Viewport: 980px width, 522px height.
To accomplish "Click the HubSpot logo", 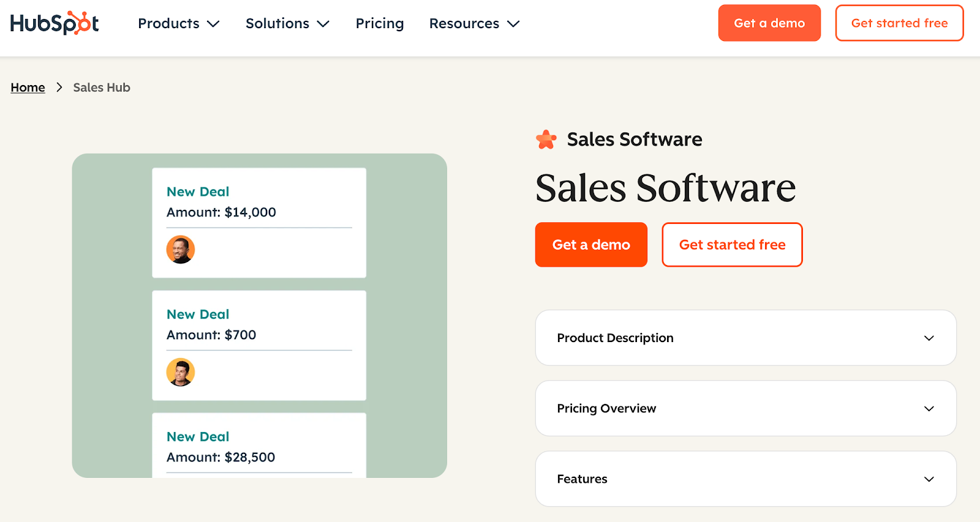I will pyautogui.click(x=55, y=23).
